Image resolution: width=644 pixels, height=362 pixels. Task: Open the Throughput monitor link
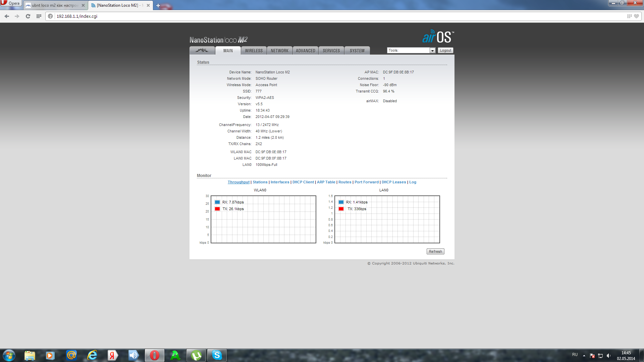pos(238,182)
